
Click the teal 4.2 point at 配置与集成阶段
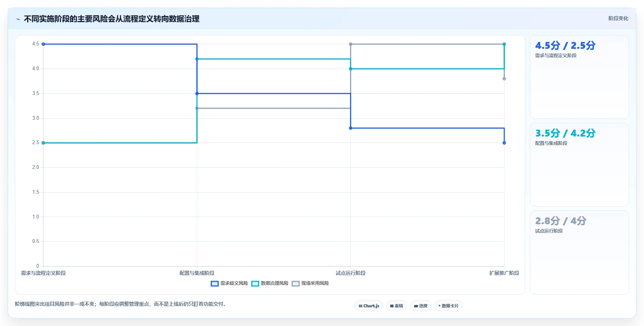pyautogui.click(x=197, y=59)
